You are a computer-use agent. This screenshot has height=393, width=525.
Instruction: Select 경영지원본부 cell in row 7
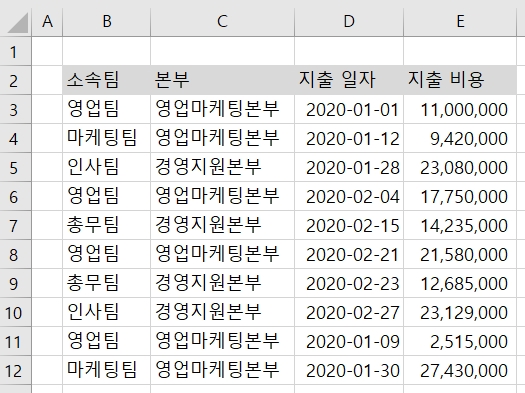222,225
